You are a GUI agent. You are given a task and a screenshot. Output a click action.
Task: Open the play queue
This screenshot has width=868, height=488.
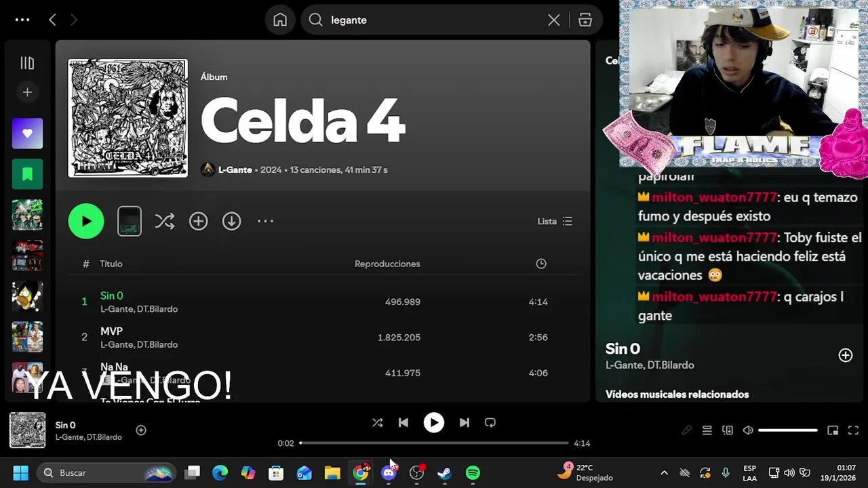tap(707, 430)
